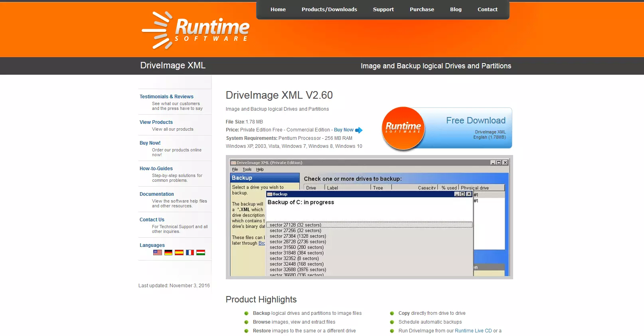
Task: Click the Runtime Software logo in header
Action: click(196, 30)
